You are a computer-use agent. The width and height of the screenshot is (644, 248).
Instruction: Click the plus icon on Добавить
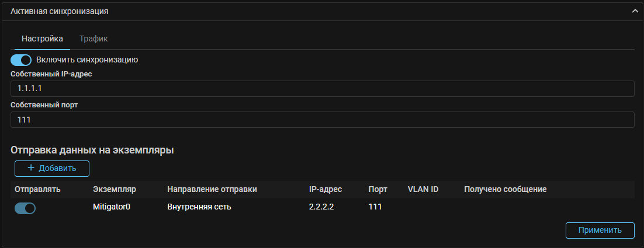click(x=31, y=169)
